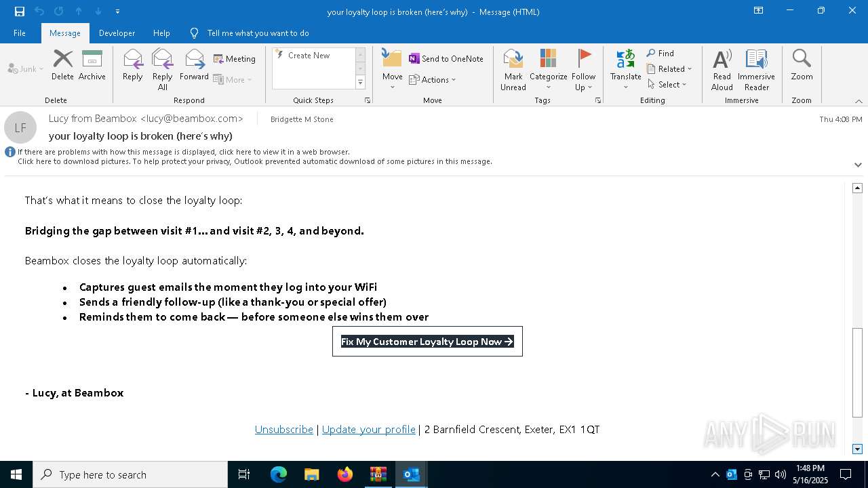This screenshot has height=488, width=868.
Task: Open the File tab
Action: point(20,33)
